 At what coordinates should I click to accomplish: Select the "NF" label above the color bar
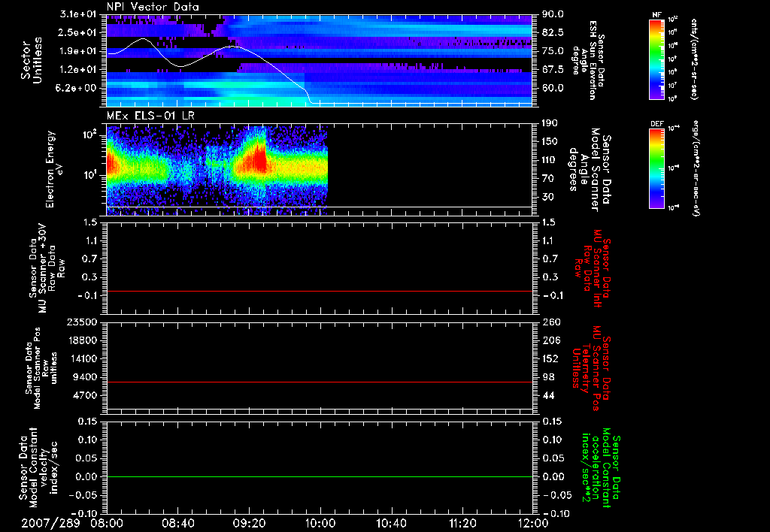pyautogui.click(x=656, y=15)
